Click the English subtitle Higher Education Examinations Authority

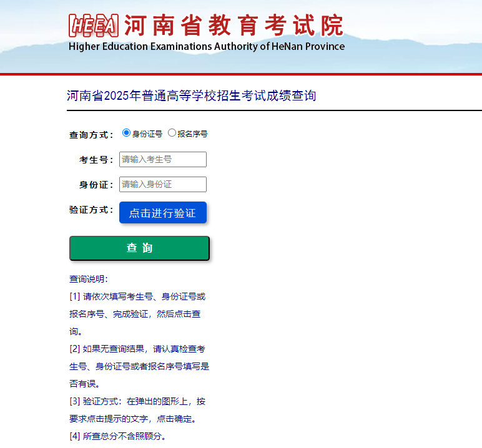(207, 46)
